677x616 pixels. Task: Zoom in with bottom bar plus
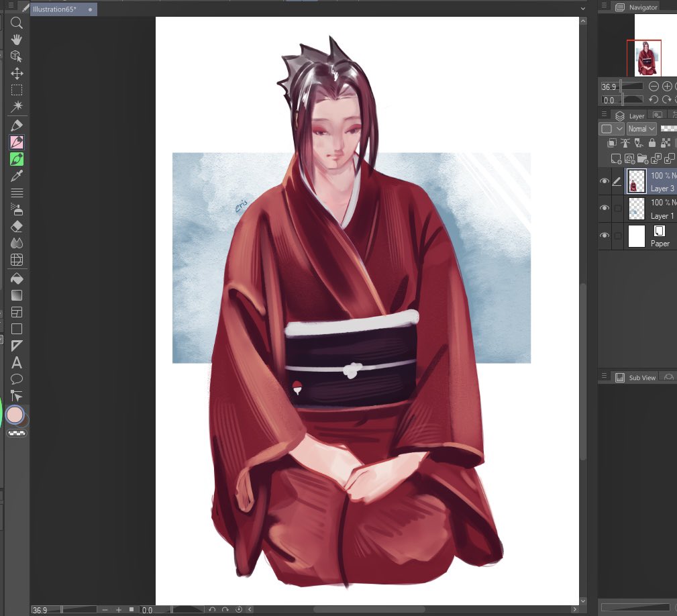(118, 609)
